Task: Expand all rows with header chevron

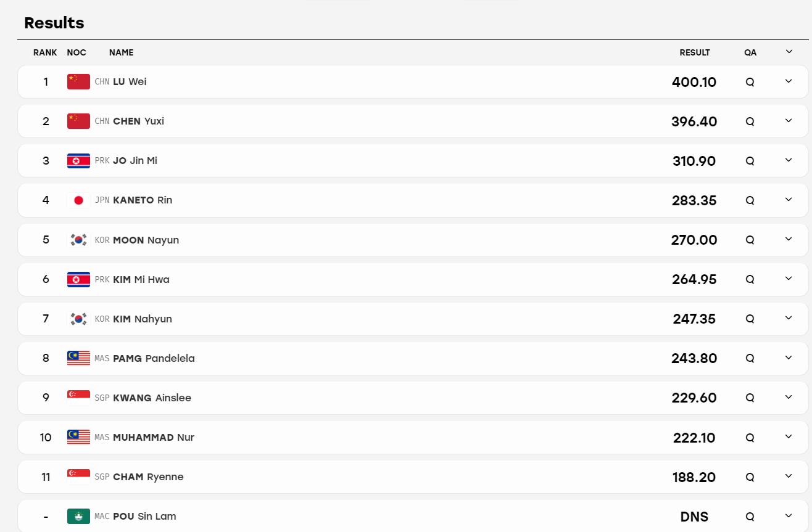Action: click(789, 52)
